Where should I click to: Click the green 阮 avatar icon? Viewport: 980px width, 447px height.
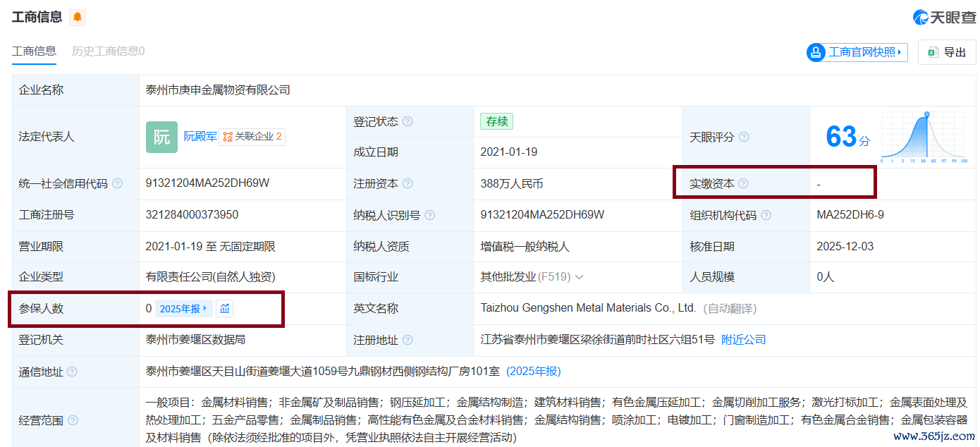(161, 137)
